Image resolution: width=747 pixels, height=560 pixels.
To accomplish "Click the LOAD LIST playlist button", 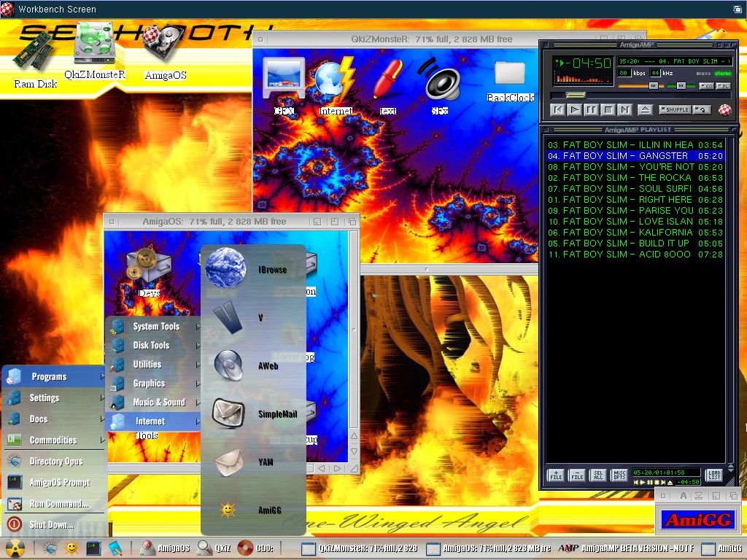I will tap(713, 475).
